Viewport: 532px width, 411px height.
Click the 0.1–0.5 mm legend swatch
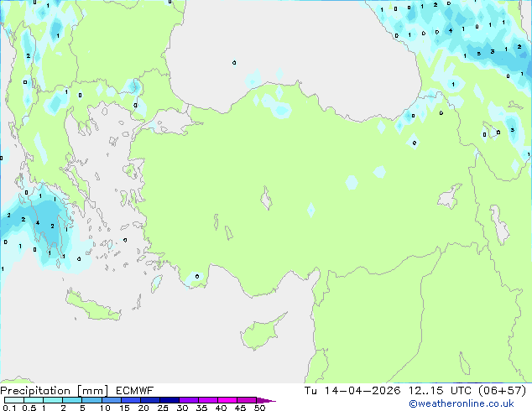pos(14,400)
